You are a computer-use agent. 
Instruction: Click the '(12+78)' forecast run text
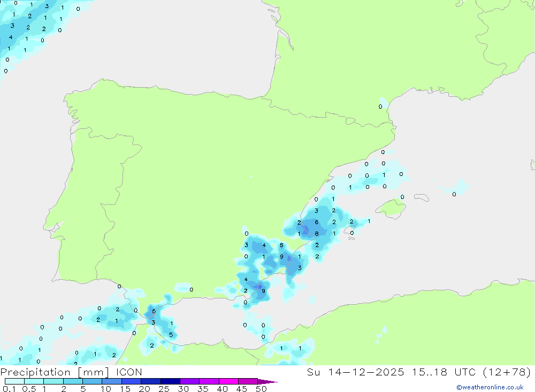coord(507,372)
